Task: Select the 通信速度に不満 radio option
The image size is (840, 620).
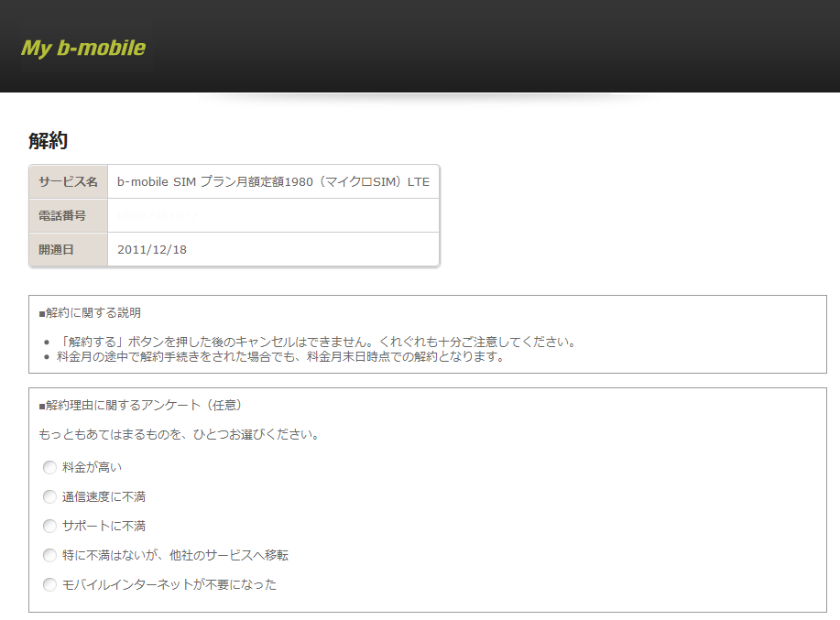Action: pyautogui.click(x=49, y=497)
